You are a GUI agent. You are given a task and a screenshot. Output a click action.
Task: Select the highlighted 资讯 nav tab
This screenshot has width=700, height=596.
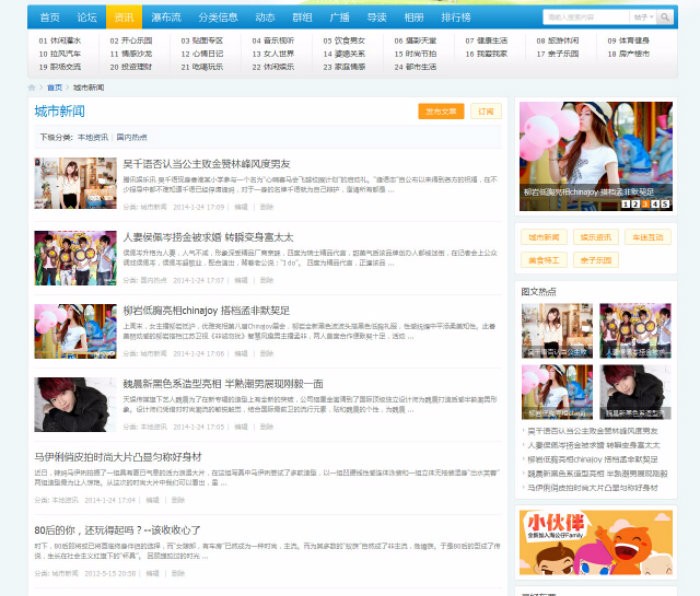[124, 17]
